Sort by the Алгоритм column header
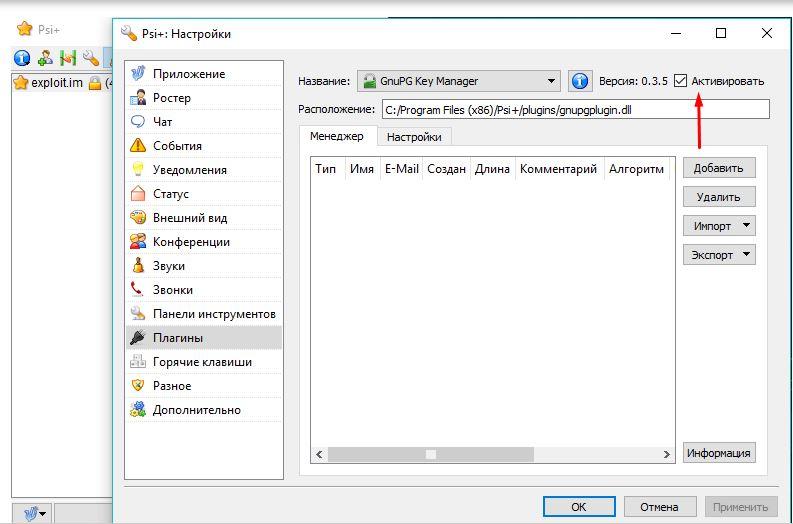The width and height of the screenshot is (793, 524). 637,169
